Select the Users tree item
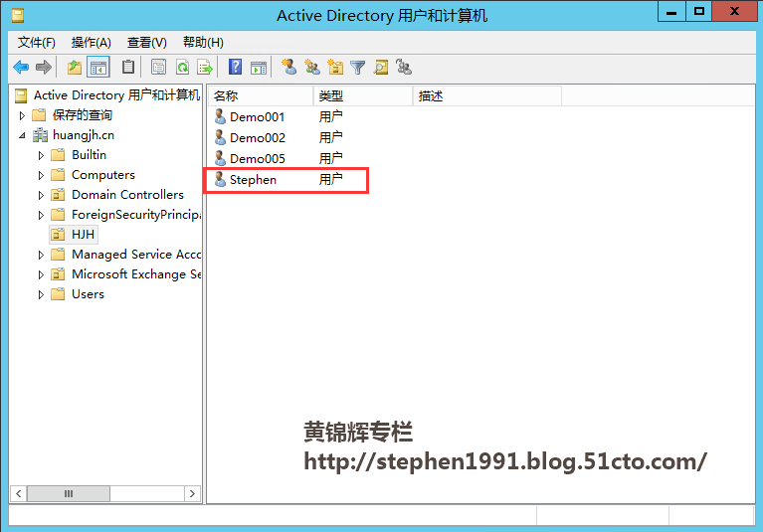The image size is (763, 532). coord(88,294)
